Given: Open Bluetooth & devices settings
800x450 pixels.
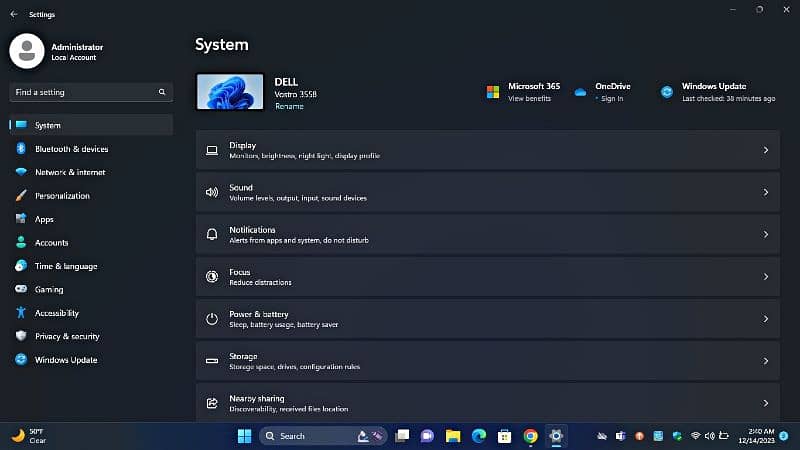Looking at the screenshot, I should point(71,149).
